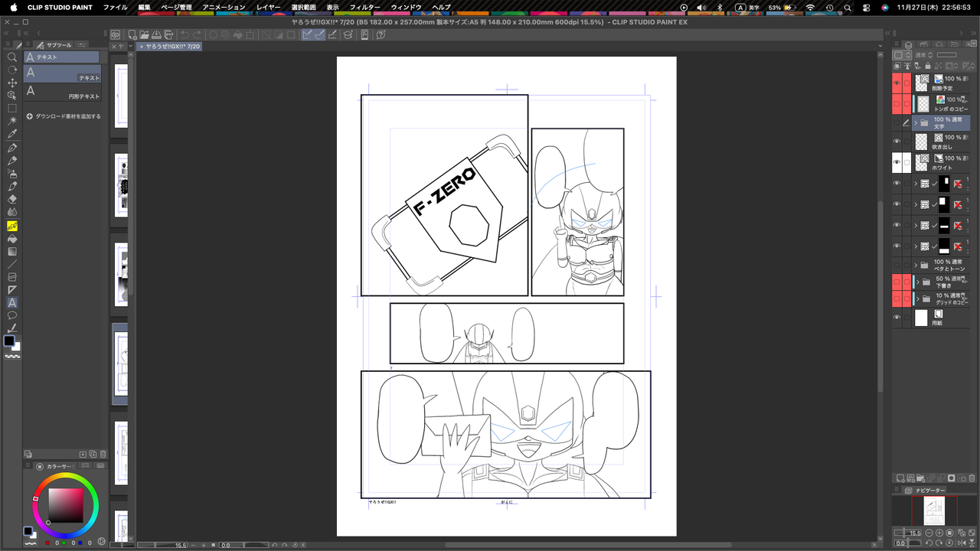Select the Move layer tool
The image size is (980, 551).
pyautogui.click(x=12, y=83)
